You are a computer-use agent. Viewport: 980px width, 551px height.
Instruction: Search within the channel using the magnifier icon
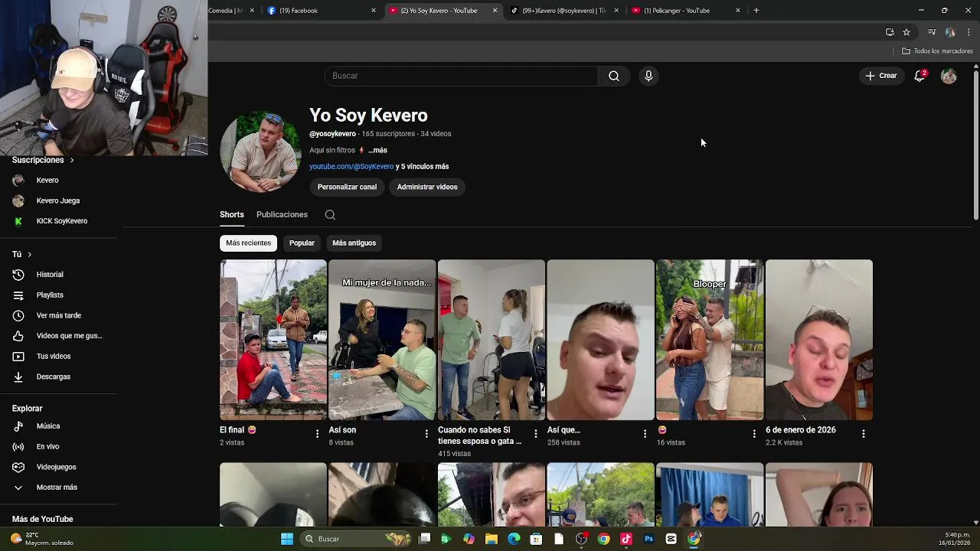point(330,215)
